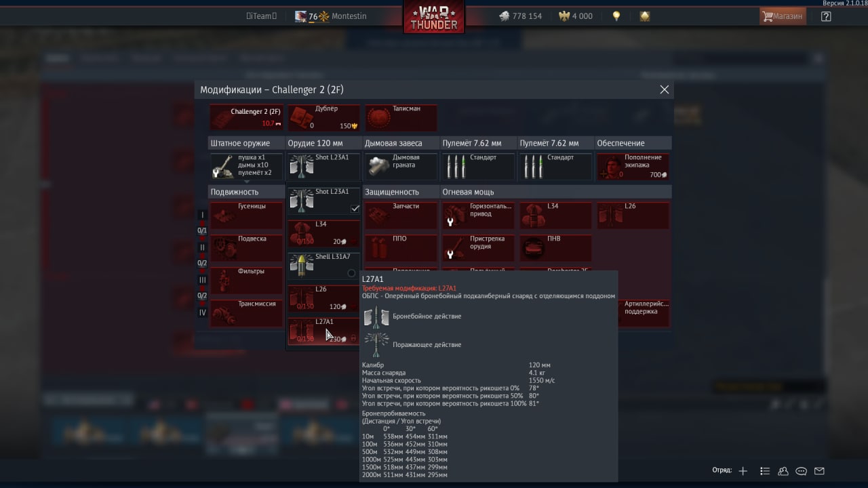This screenshot has width=868, height=488.
Task: Click the Бронебойное действие tooltip icon
Action: tap(376, 317)
